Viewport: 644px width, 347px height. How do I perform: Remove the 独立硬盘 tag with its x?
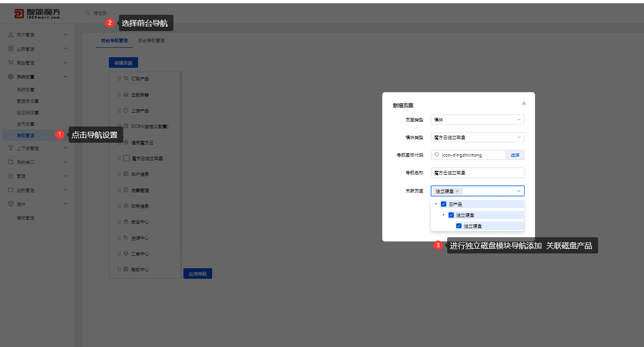[457, 191]
